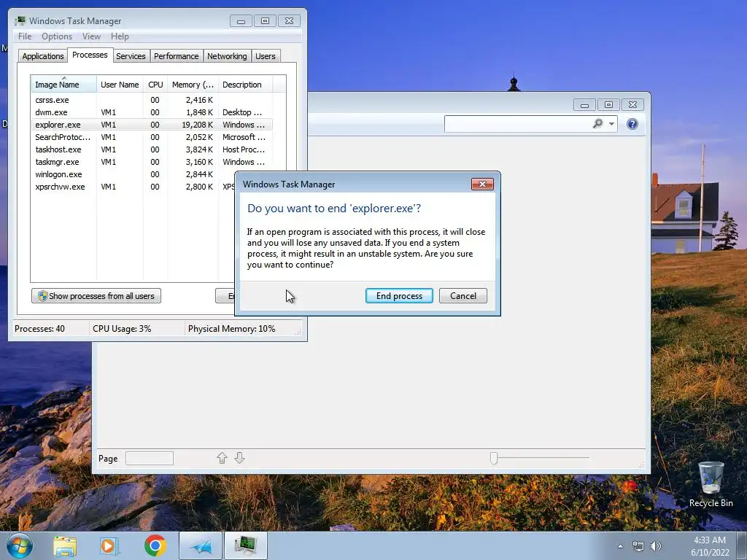Maximize the XPS Viewer window
747x560 pixels.
click(x=608, y=104)
